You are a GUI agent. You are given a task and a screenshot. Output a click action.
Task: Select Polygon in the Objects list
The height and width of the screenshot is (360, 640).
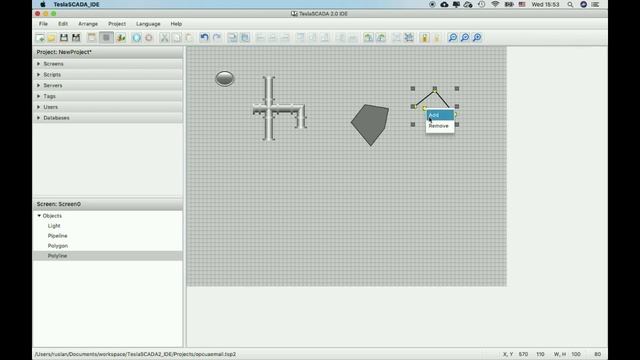[x=58, y=246]
